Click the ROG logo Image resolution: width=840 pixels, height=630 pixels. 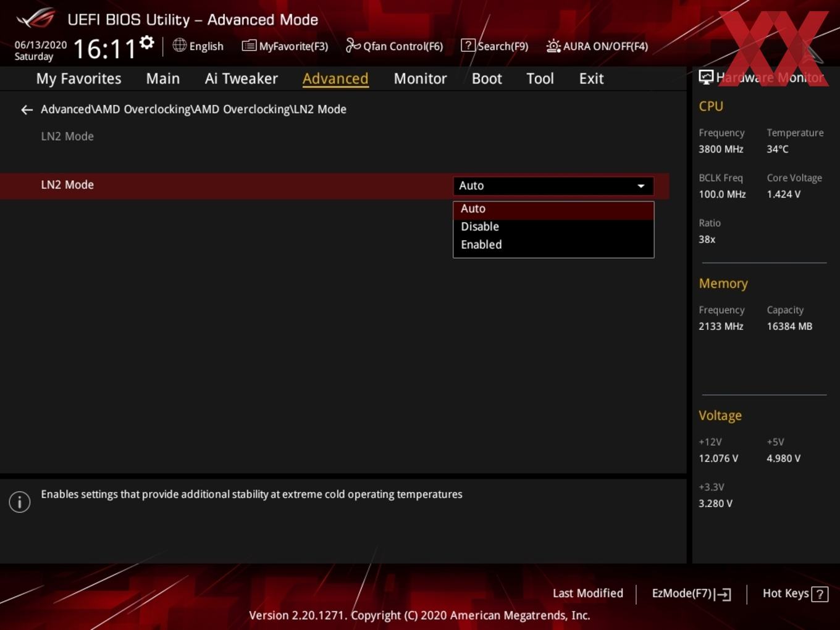35,19
